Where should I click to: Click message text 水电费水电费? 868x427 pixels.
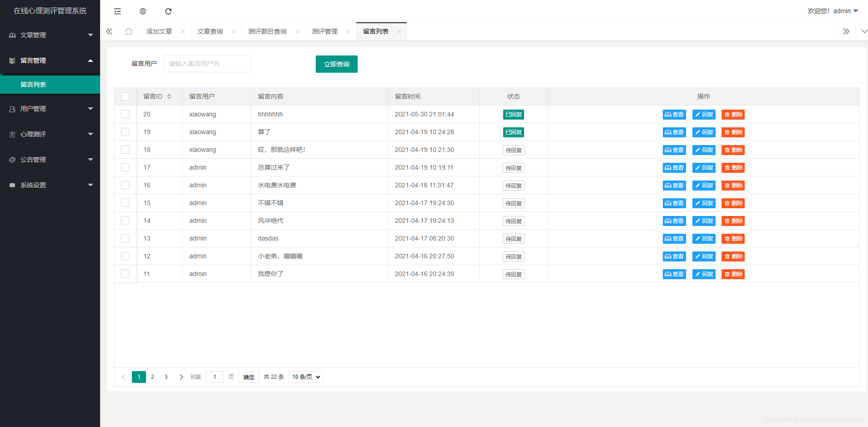tap(277, 185)
